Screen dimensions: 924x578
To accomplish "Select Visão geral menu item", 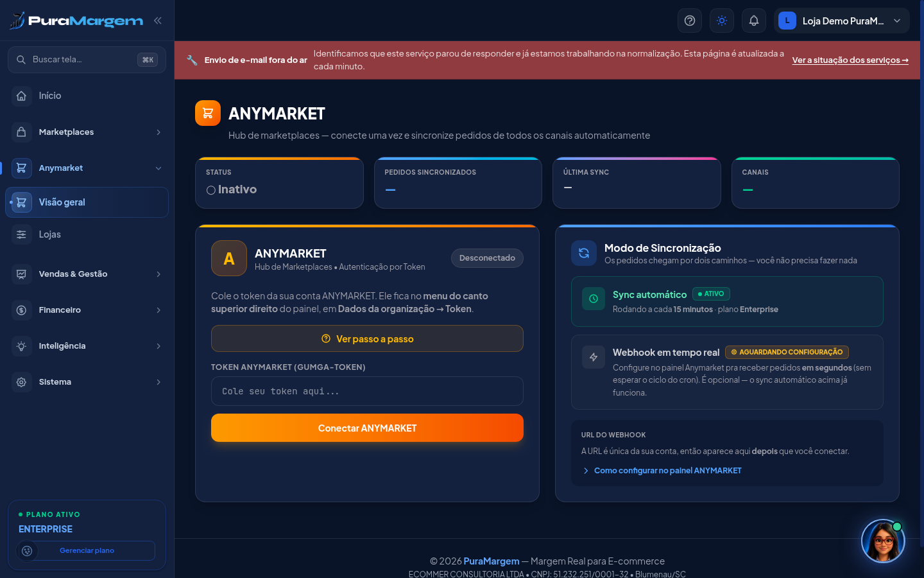I will [87, 202].
